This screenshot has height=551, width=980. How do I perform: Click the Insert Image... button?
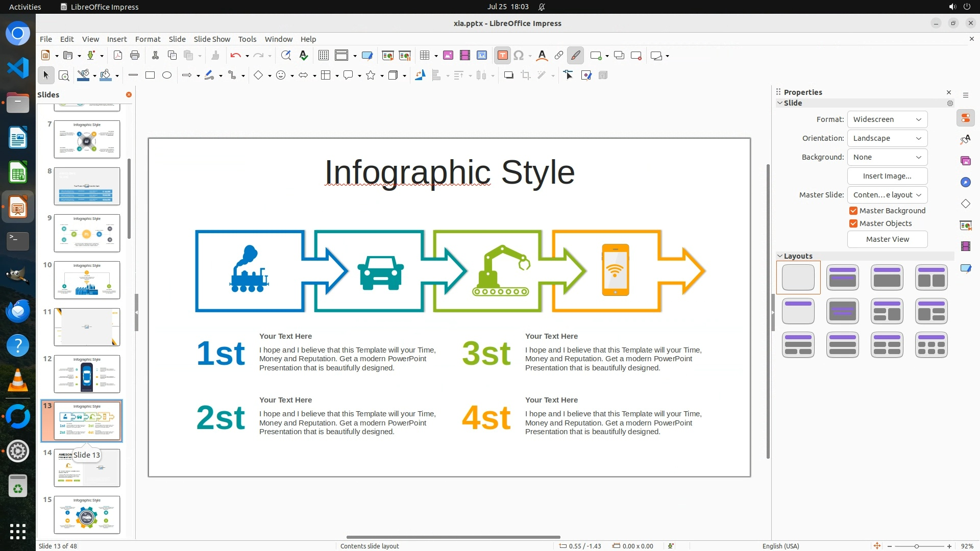[x=887, y=176]
